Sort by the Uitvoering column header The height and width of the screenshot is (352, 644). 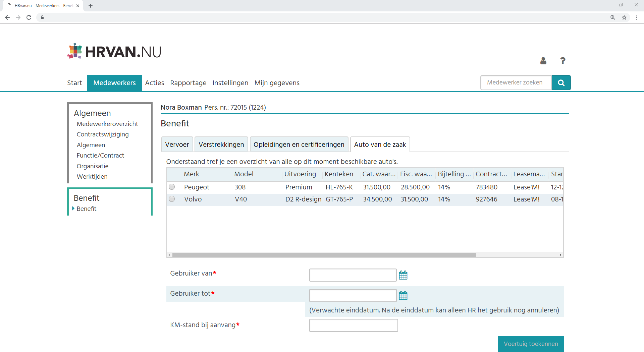pyautogui.click(x=300, y=174)
